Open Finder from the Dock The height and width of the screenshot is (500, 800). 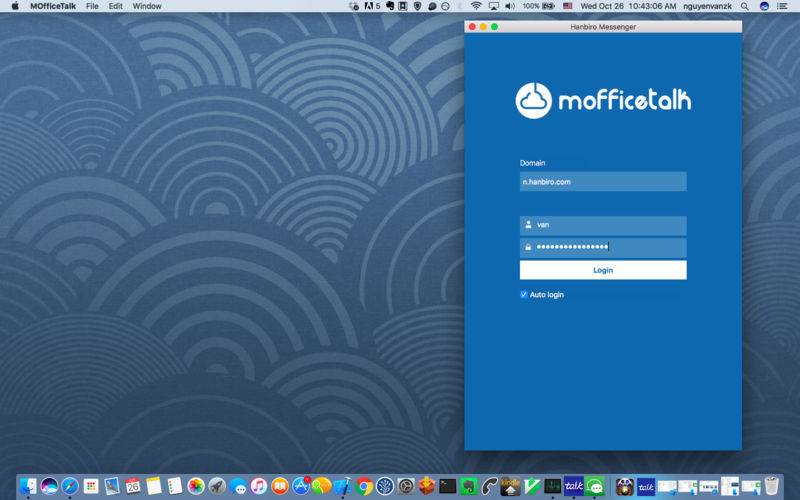[28, 486]
